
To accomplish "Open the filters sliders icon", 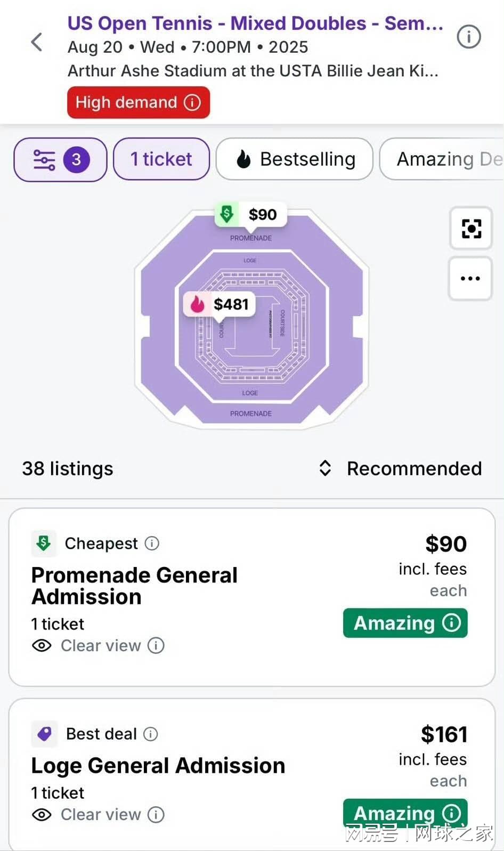I will 44,159.
